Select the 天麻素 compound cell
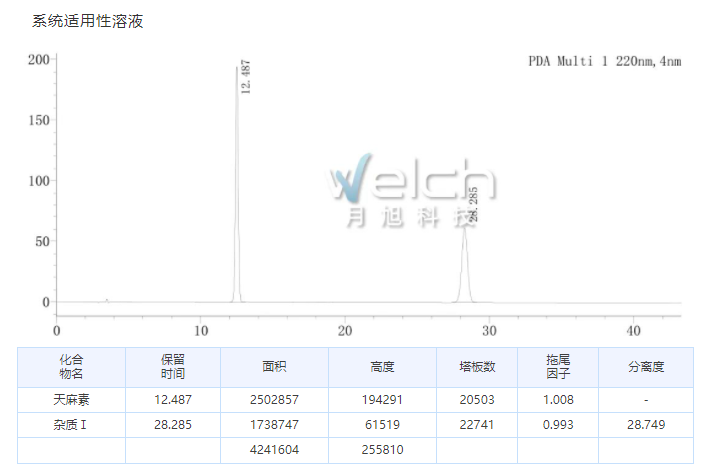703x469 pixels. [x=71, y=400]
